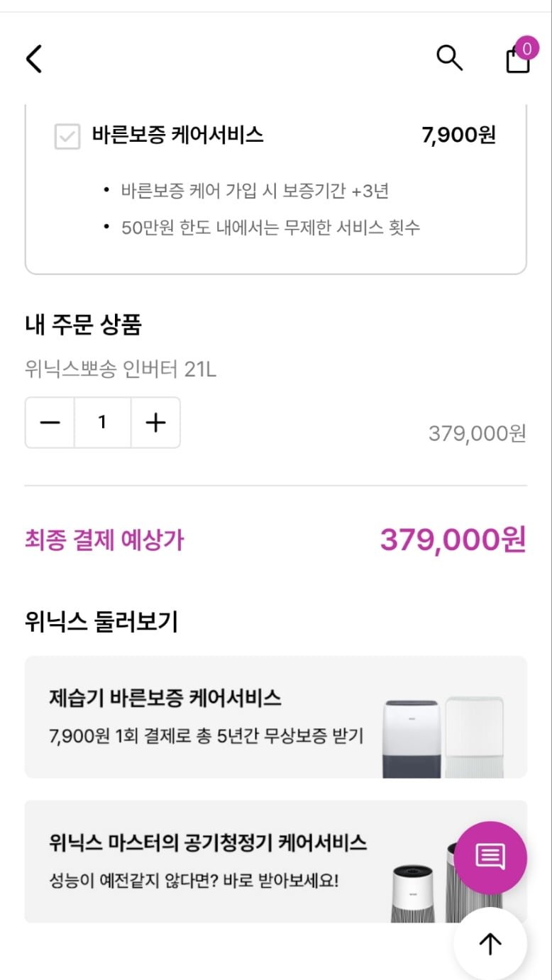Go back using the left chevron arrow

click(x=34, y=59)
